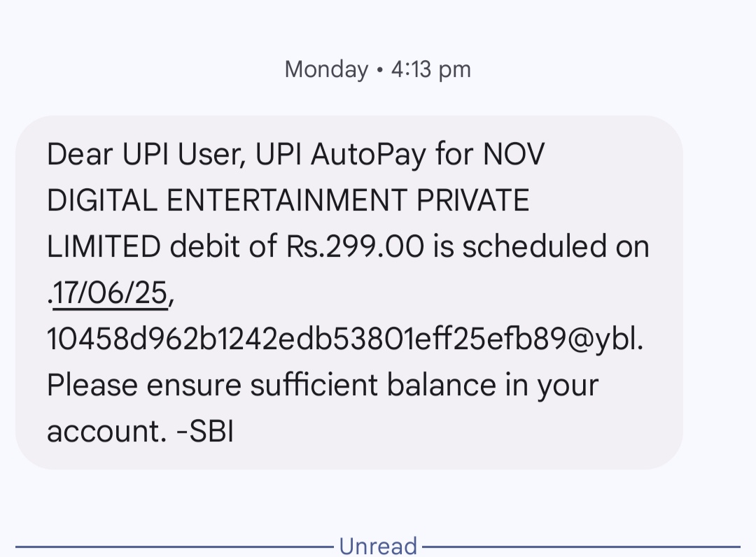
Task: Click the 'DIGITAL ENTERTAINMENT PRIVATE' text line
Action: [x=288, y=202]
